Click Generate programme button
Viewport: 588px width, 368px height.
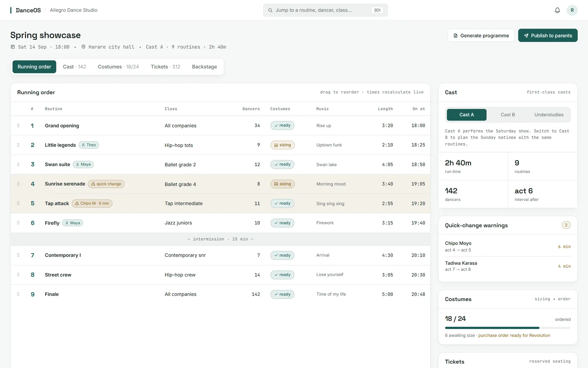click(481, 35)
